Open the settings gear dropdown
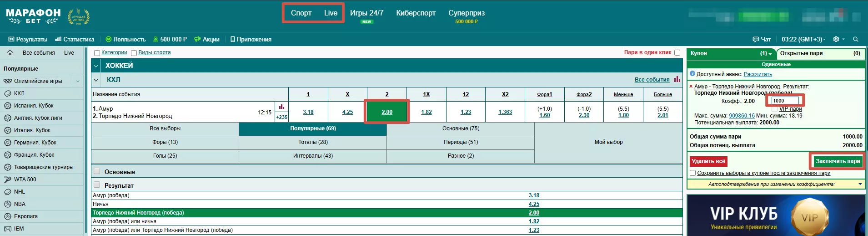This screenshot has width=868, height=236. [838, 39]
